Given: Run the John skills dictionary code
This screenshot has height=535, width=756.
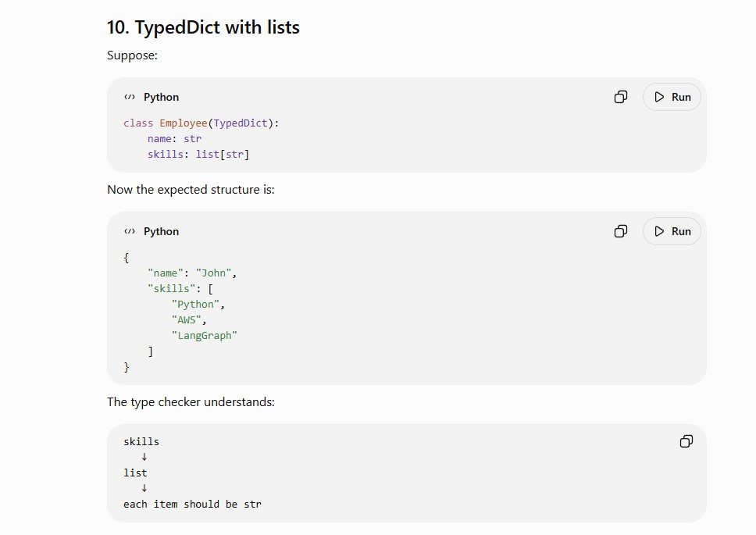Looking at the screenshot, I should 672,231.
